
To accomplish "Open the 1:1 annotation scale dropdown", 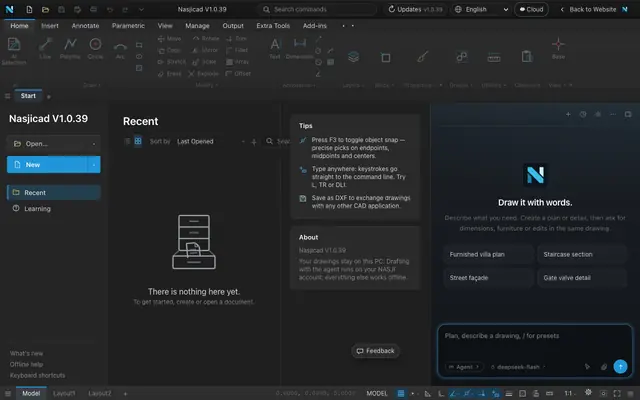I will (x=568, y=393).
